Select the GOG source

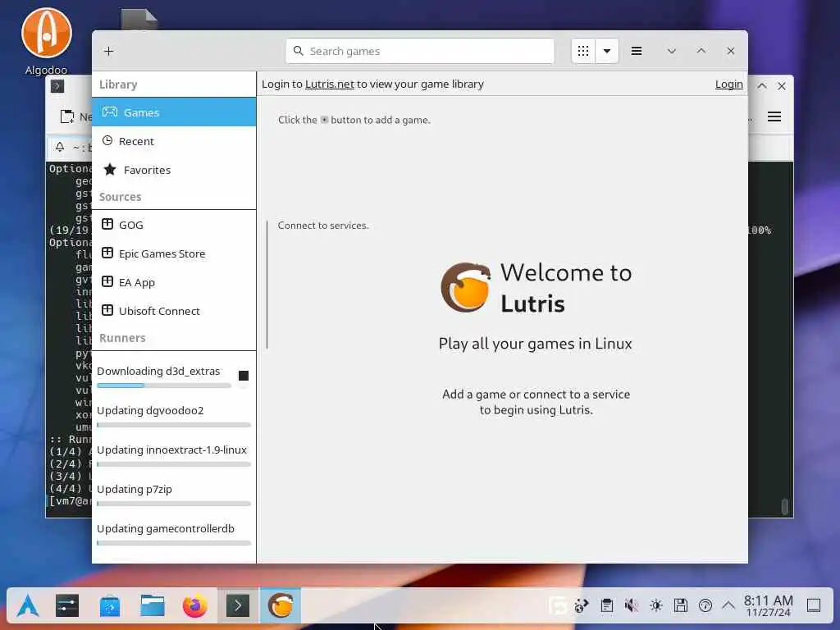point(174,225)
